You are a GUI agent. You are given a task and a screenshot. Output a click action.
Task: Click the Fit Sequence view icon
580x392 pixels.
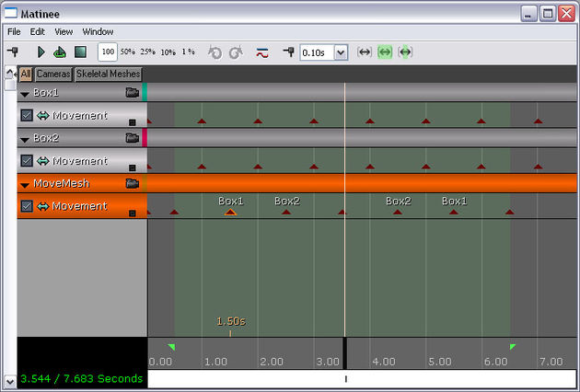[x=365, y=52]
